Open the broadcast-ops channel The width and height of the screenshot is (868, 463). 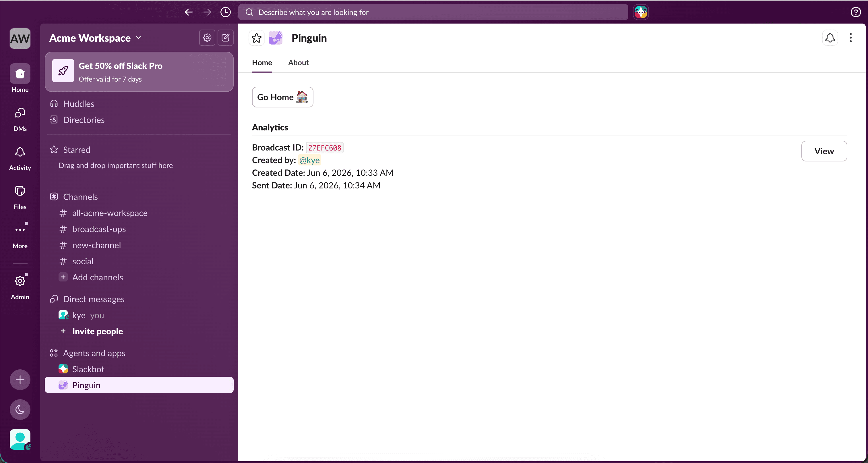(x=139, y=229)
